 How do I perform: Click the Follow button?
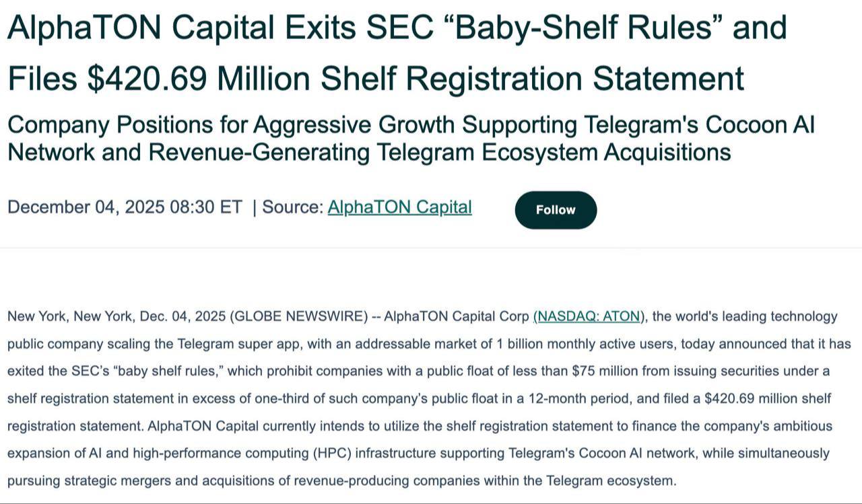coord(556,210)
